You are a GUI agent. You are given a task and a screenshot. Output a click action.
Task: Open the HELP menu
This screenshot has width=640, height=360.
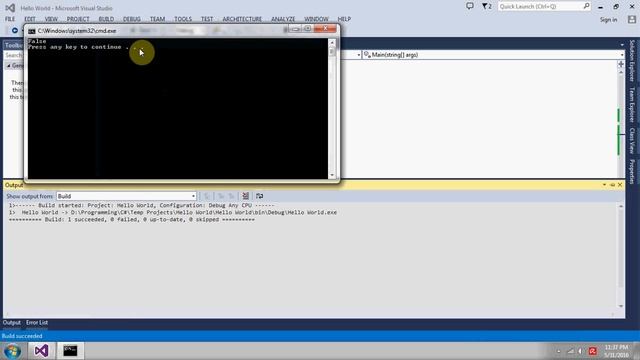(x=344, y=19)
